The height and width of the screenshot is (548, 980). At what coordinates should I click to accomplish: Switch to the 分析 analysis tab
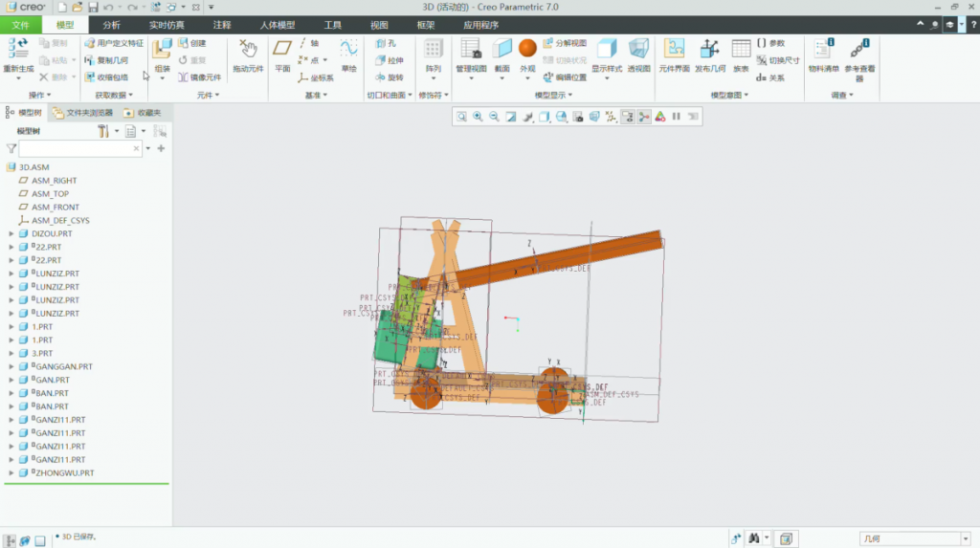click(111, 25)
